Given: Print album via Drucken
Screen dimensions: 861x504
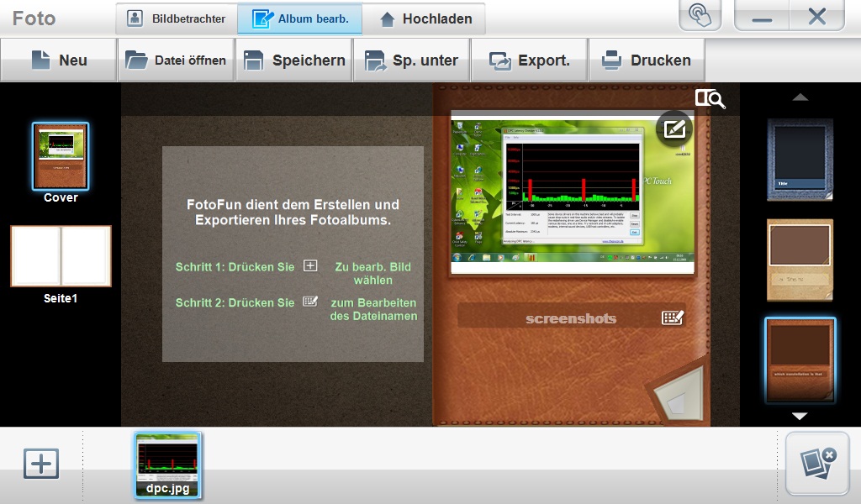Looking at the screenshot, I should pyautogui.click(x=647, y=60).
